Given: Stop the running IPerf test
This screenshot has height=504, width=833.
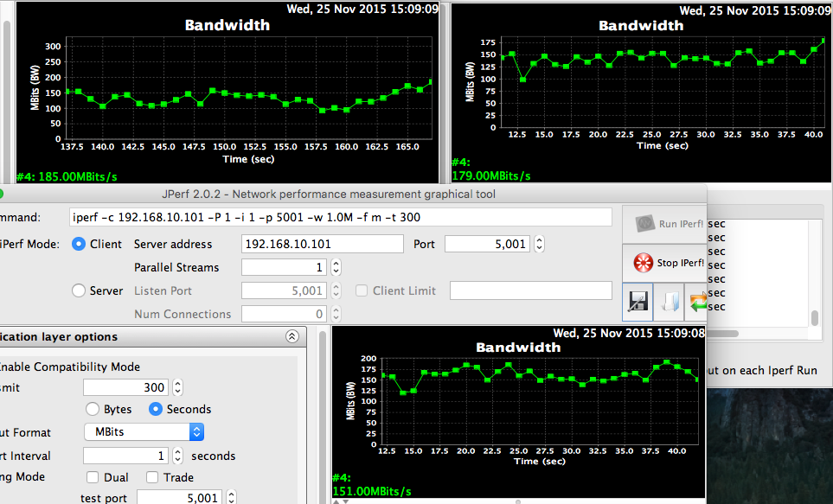Looking at the screenshot, I should click(665, 263).
